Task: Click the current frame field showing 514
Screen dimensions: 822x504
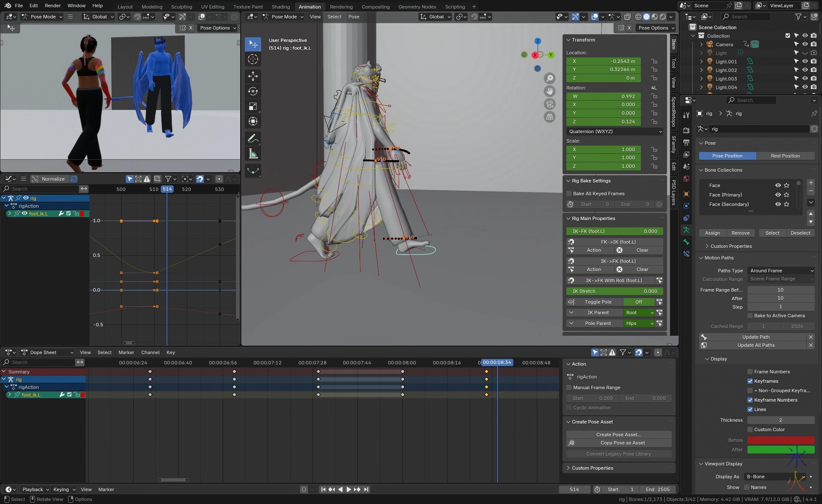Action: coord(574,489)
